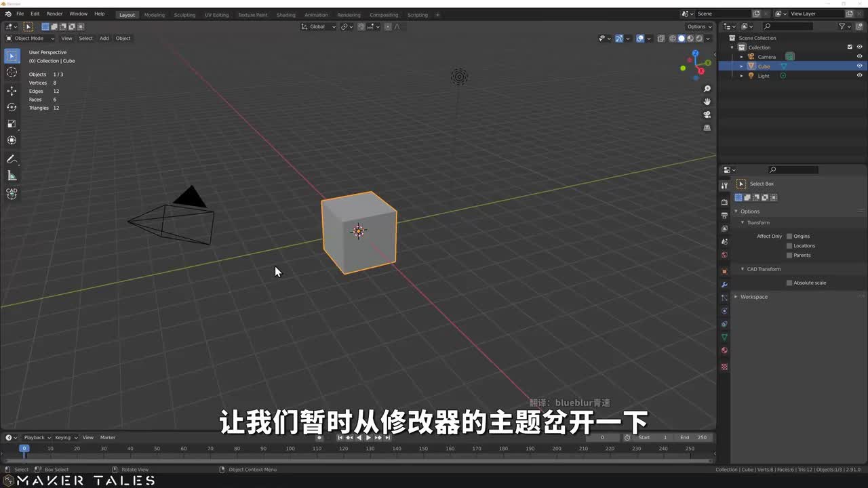Hide the Light object in outliner
This screenshot has height=488, width=868.
[x=859, y=76]
